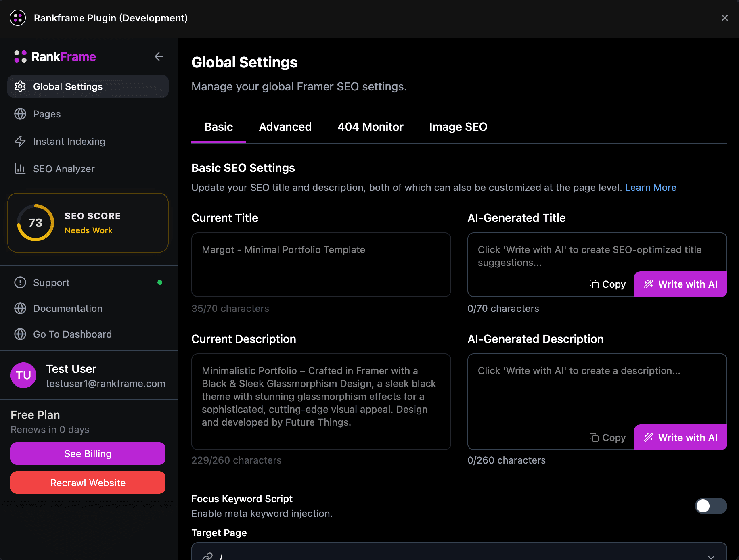The height and width of the screenshot is (560, 739).
Task: Click the Global Settings gear icon
Action: 20,86
